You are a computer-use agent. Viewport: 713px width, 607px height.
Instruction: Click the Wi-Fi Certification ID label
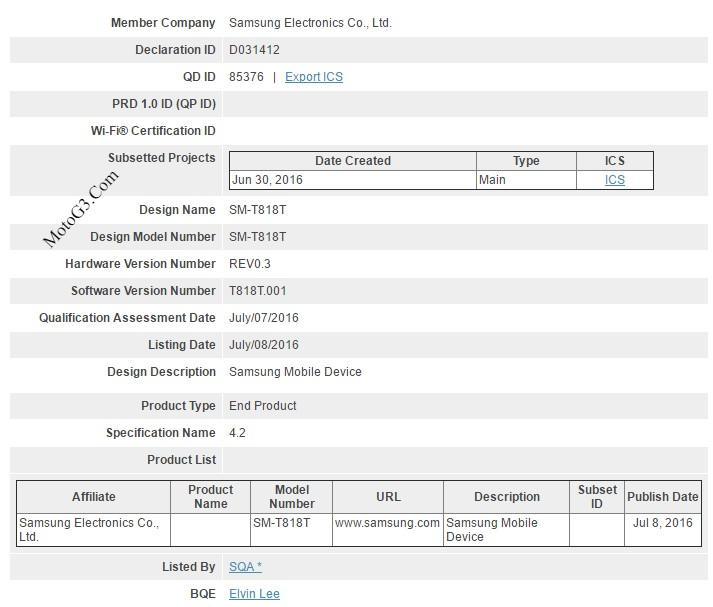(x=153, y=130)
